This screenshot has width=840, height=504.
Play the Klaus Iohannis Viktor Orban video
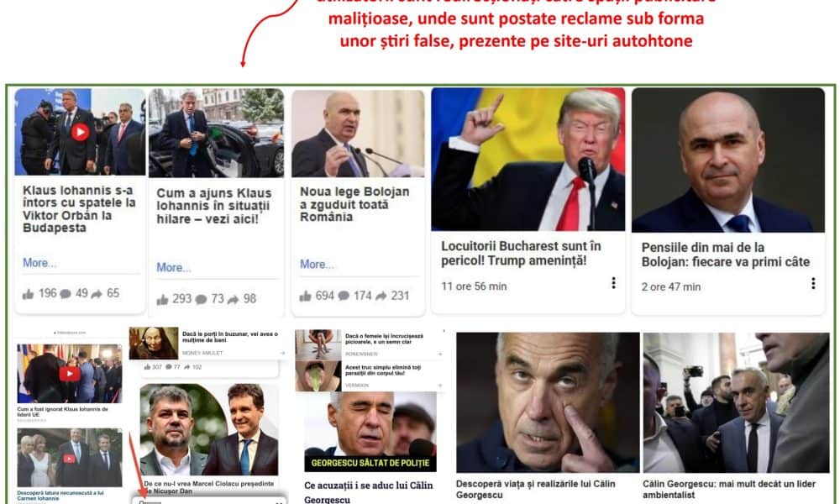tap(81, 132)
